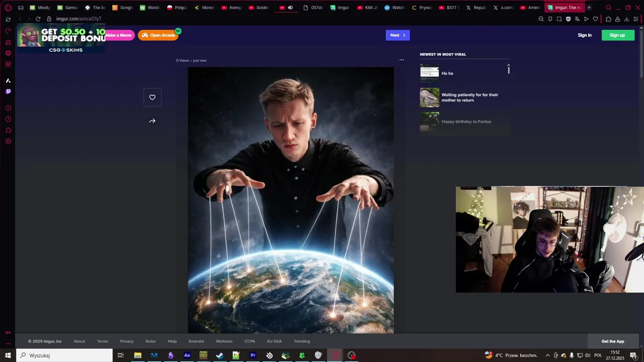Image resolution: width=644 pixels, height=362 pixels.
Task: Open Premiere Pro from the taskbar
Action: tap(253, 355)
